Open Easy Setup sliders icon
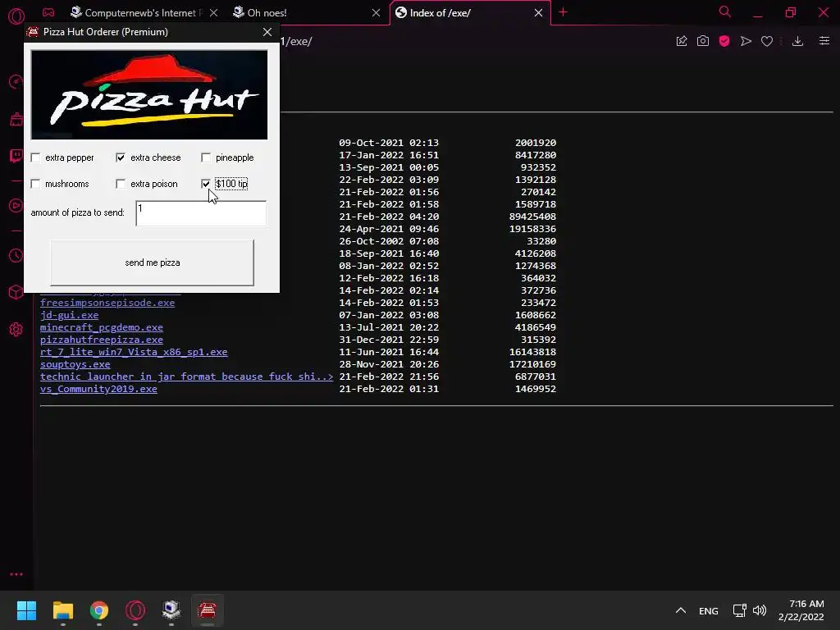 (824, 41)
